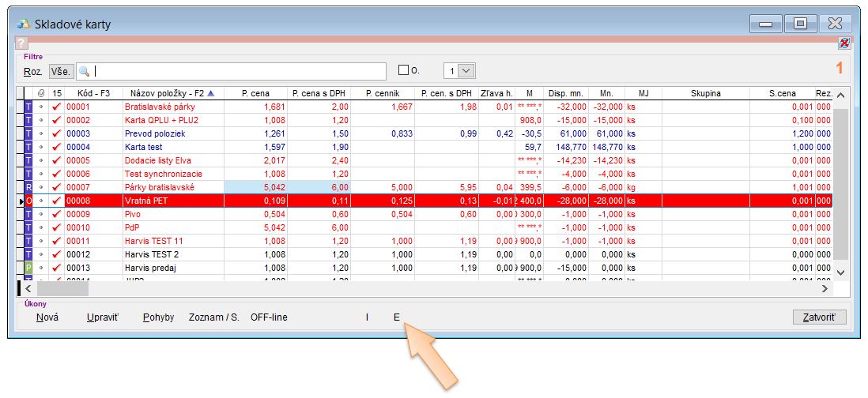Image resolution: width=868 pixels, height=398 pixels.
Task: Click the crossed-out pin icon at top right
Action: pyautogui.click(x=844, y=43)
